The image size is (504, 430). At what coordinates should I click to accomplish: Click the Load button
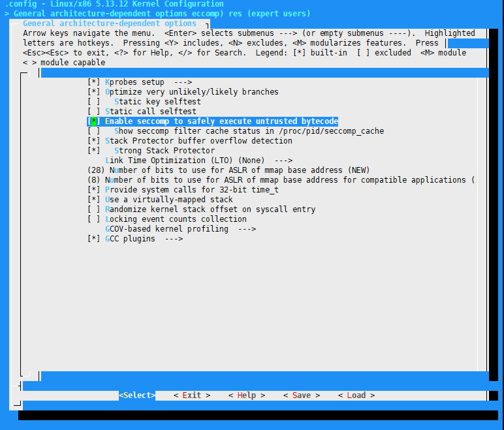[356, 395]
